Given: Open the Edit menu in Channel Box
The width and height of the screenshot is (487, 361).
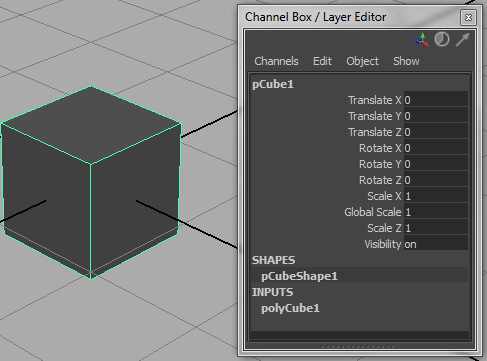Looking at the screenshot, I should coord(322,61).
